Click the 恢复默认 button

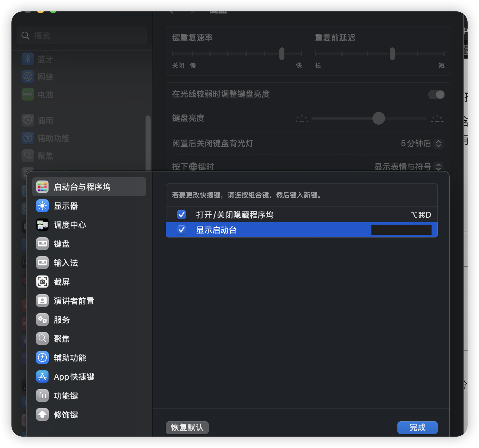(187, 428)
